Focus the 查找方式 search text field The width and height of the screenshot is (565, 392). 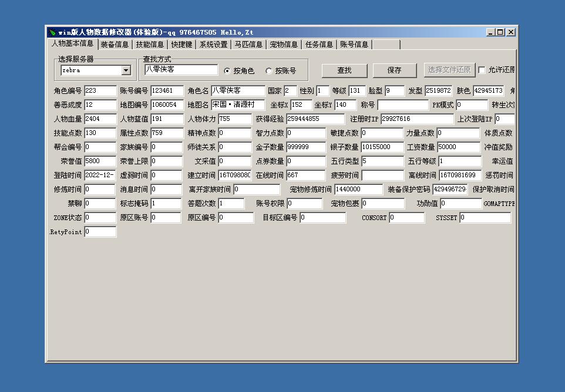click(181, 69)
